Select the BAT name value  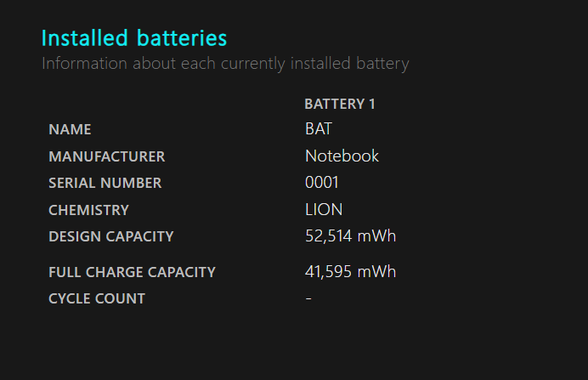319,129
